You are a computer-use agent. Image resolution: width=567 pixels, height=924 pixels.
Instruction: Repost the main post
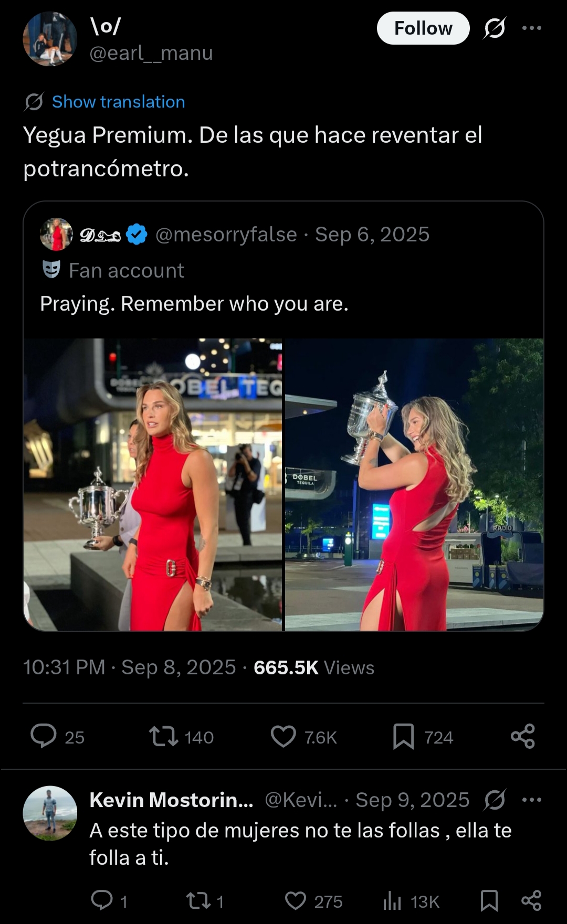tap(164, 736)
